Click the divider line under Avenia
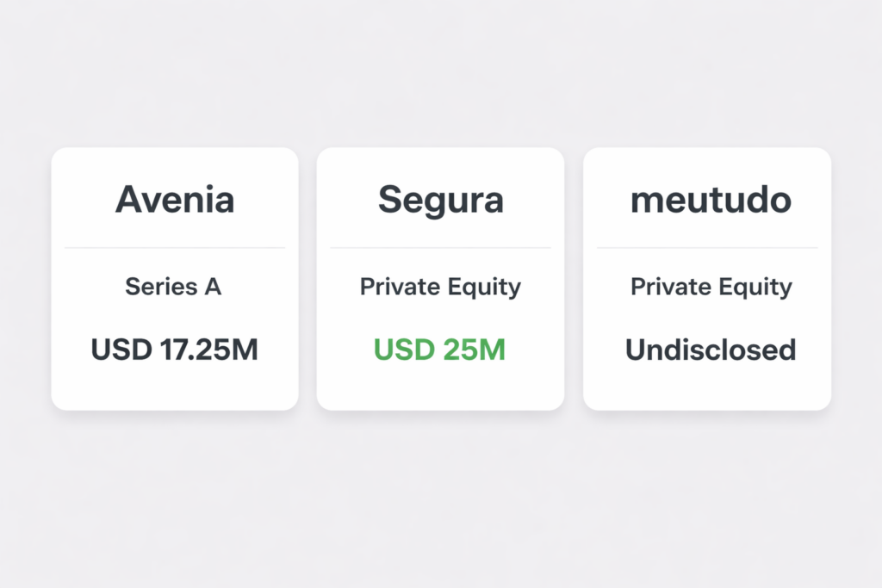 tap(175, 248)
